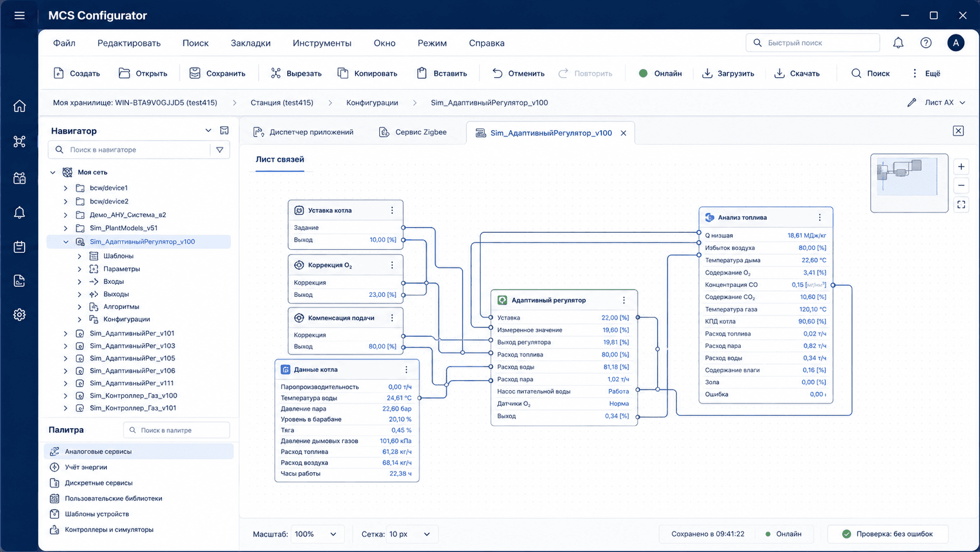980x552 pixels.
Task: Open the network topology sidebar icon
Action: coord(19,141)
